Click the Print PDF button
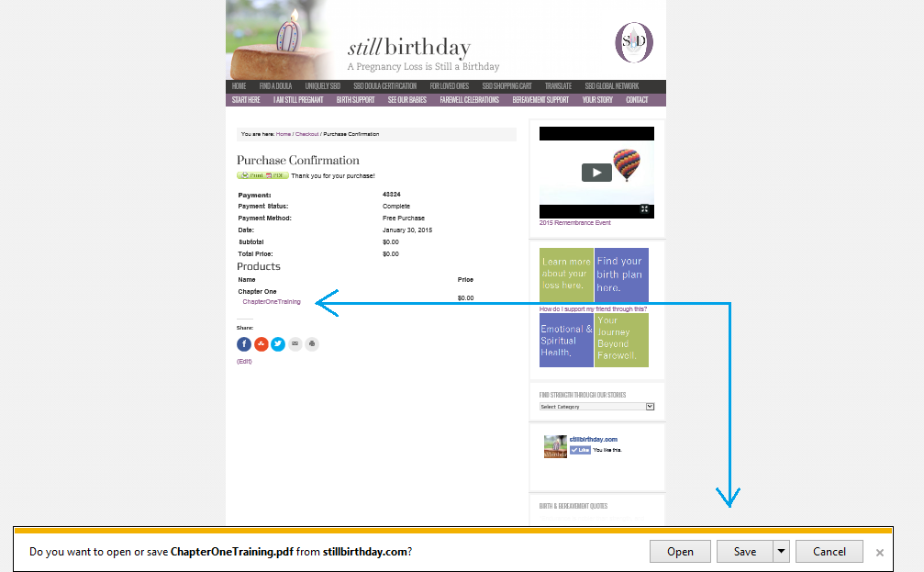This screenshot has width=924, height=572. pos(262,174)
